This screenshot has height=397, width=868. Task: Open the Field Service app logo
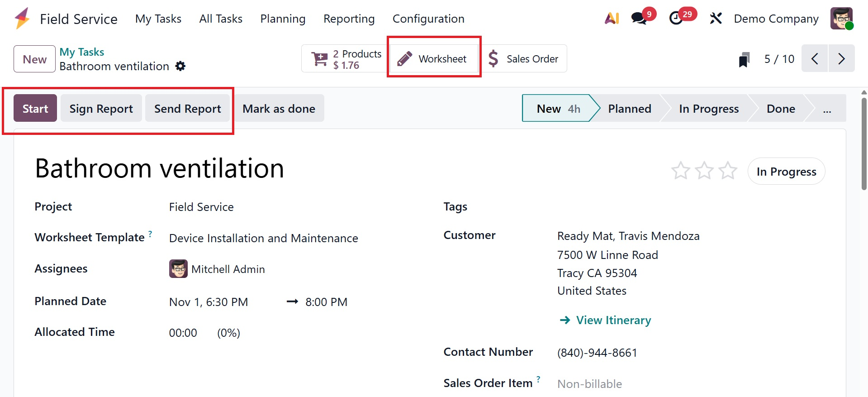coord(22,19)
